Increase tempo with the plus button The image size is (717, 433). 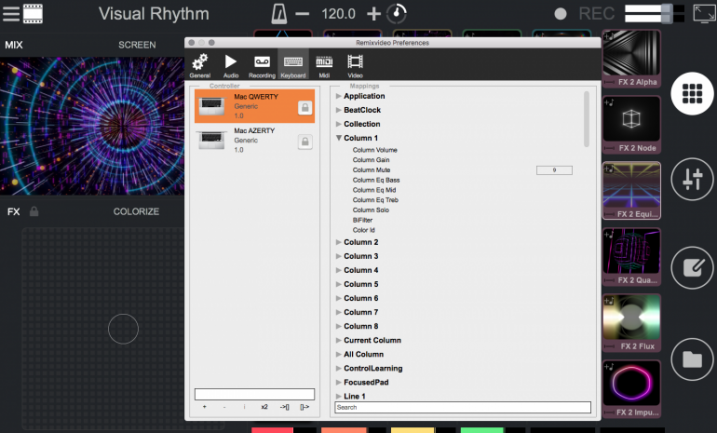pos(374,14)
